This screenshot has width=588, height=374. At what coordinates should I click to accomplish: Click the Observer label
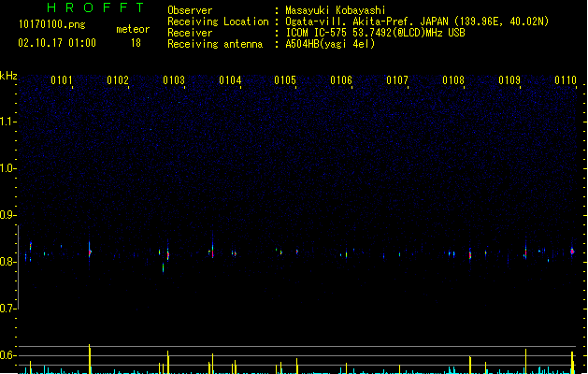point(190,10)
